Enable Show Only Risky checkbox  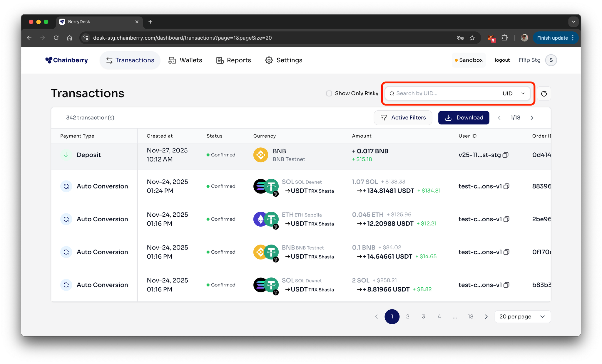[329, 93]
